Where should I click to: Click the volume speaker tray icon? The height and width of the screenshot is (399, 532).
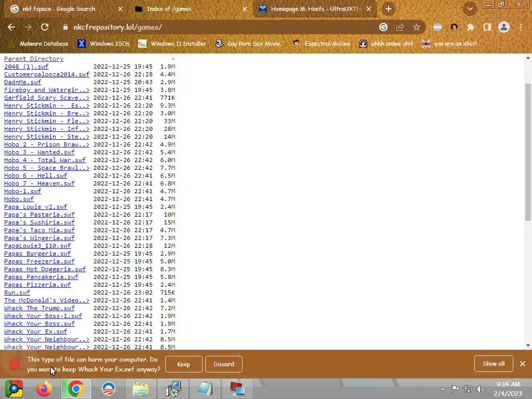click(480, 389)
